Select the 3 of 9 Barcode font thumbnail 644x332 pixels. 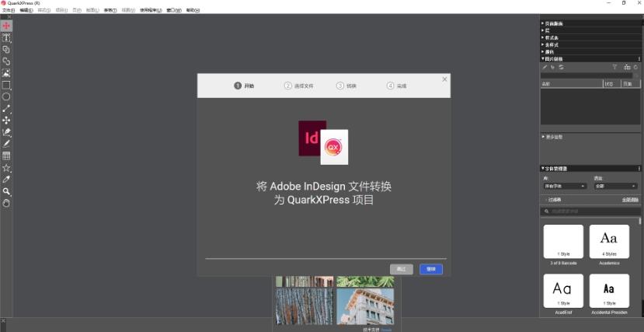563,242
